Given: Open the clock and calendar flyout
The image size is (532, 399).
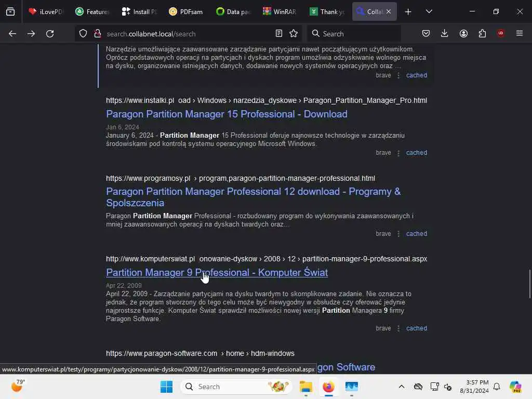Looking at the screenshot, I should tap(474, 387).
